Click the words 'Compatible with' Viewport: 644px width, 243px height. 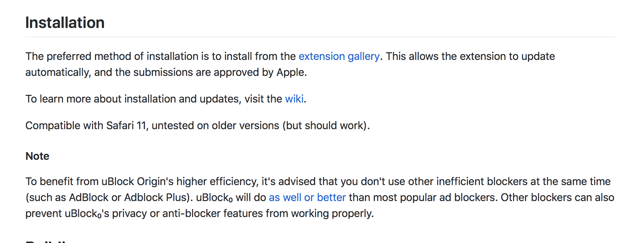coord(64,125)
